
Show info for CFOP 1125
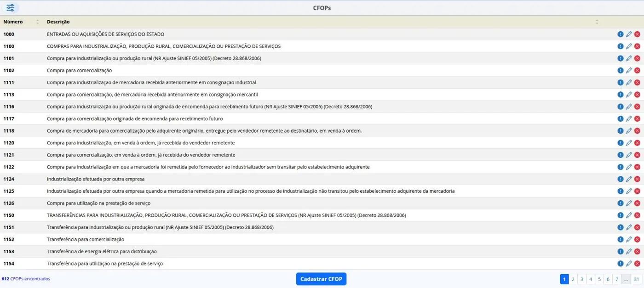point(621,191)
